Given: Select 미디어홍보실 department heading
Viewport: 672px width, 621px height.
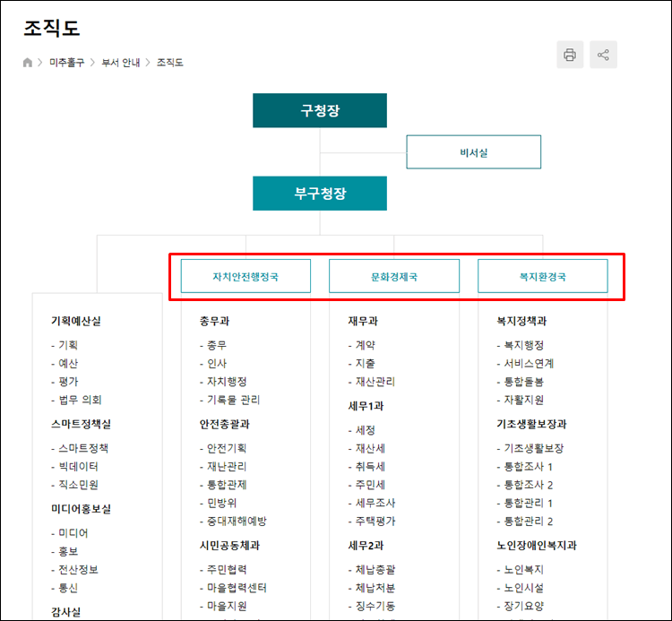Looking at the screenshot, I should coord(81,509).
